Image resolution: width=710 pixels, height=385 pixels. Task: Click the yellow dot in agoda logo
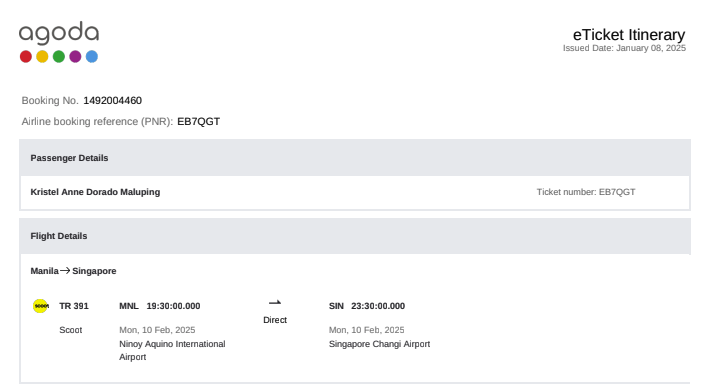[42, 57]
